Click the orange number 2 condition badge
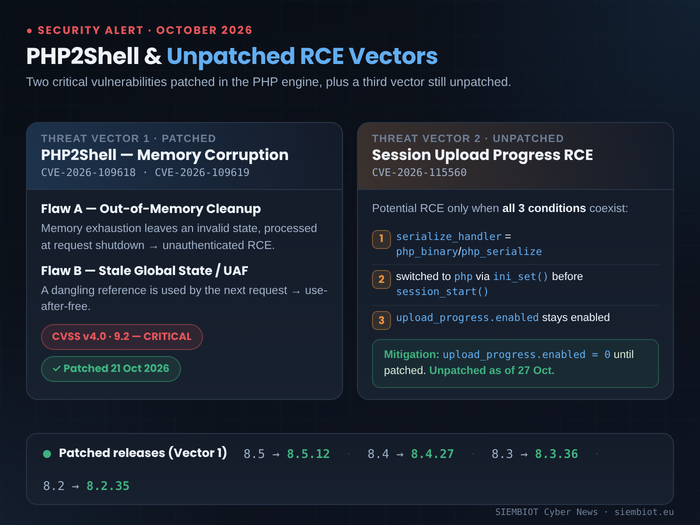 pos(381,279)
